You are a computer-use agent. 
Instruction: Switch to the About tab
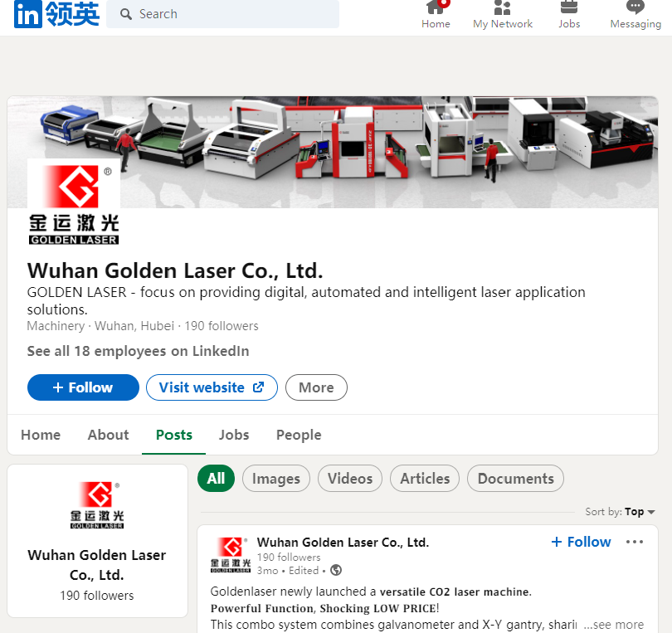pyautogui.click(x=108, y=435)
